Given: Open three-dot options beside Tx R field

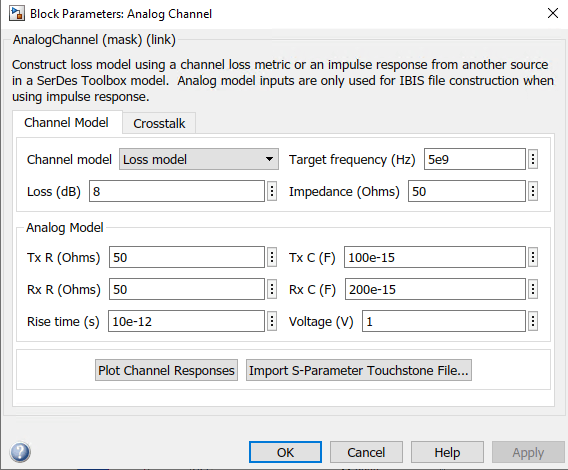Looking at the screenshot, I should pos(272,257).
